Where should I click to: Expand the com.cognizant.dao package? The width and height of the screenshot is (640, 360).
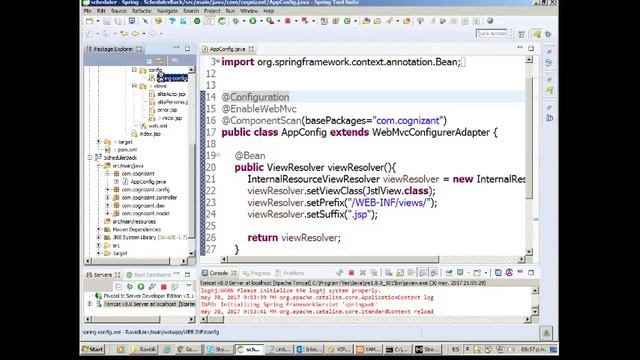coord(108,205)
